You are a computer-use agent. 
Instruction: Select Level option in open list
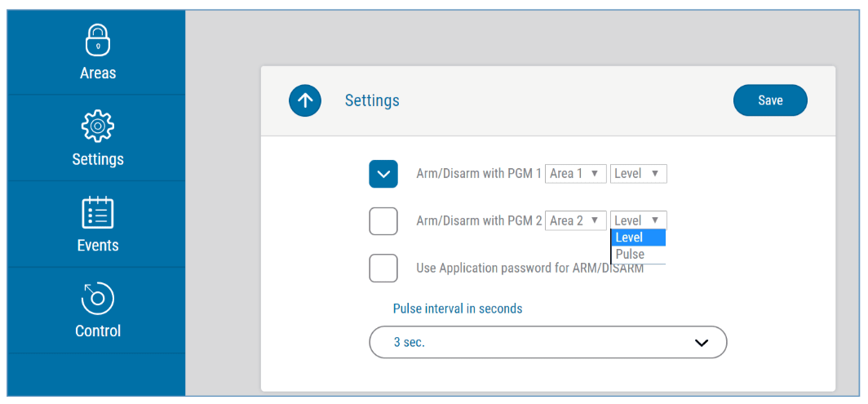pyautogui.click(x=638, y=238)
